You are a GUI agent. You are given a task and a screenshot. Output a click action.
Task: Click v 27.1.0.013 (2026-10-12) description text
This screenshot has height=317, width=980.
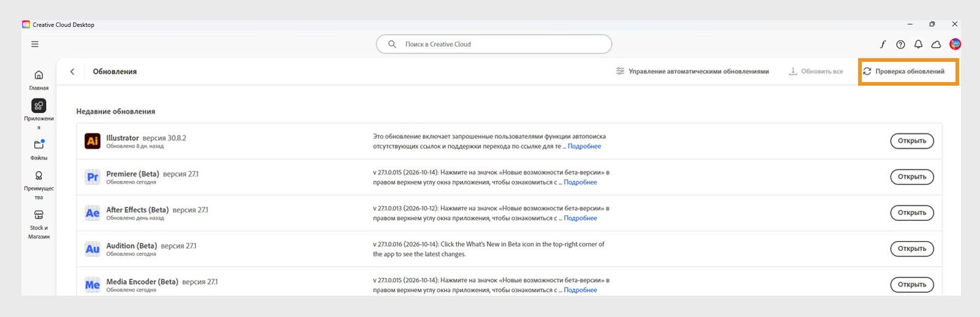click(491, 213)
